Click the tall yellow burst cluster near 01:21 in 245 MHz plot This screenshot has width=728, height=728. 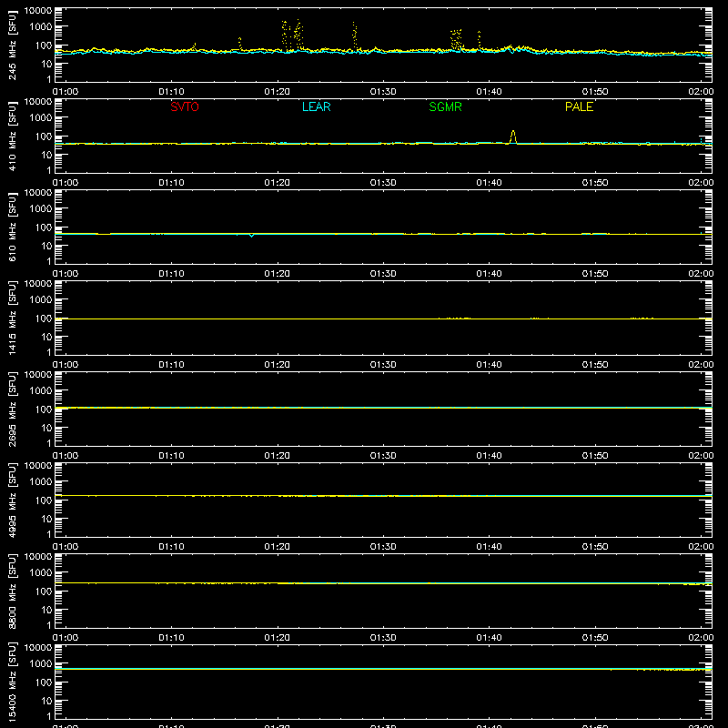coord(292,35)
